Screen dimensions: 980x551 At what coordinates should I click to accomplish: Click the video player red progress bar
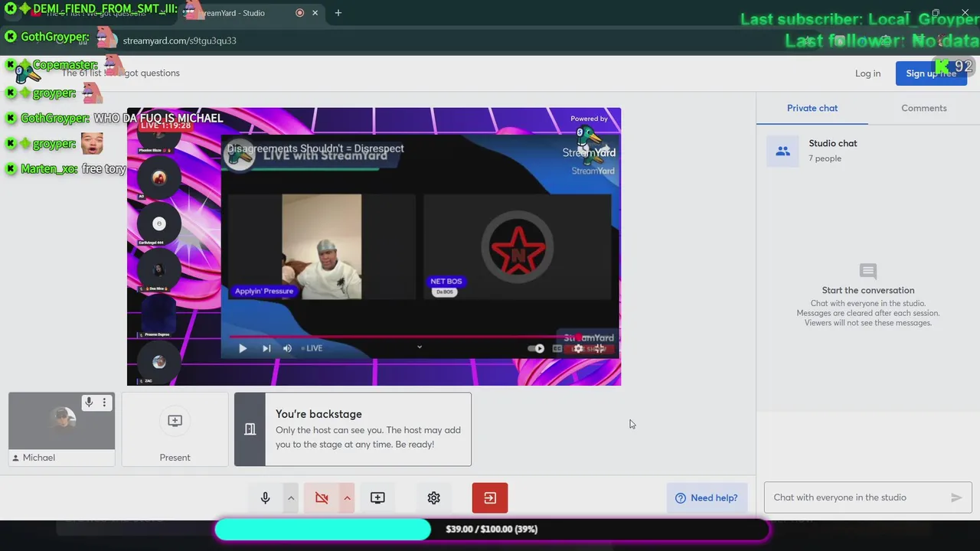(419, 336)
